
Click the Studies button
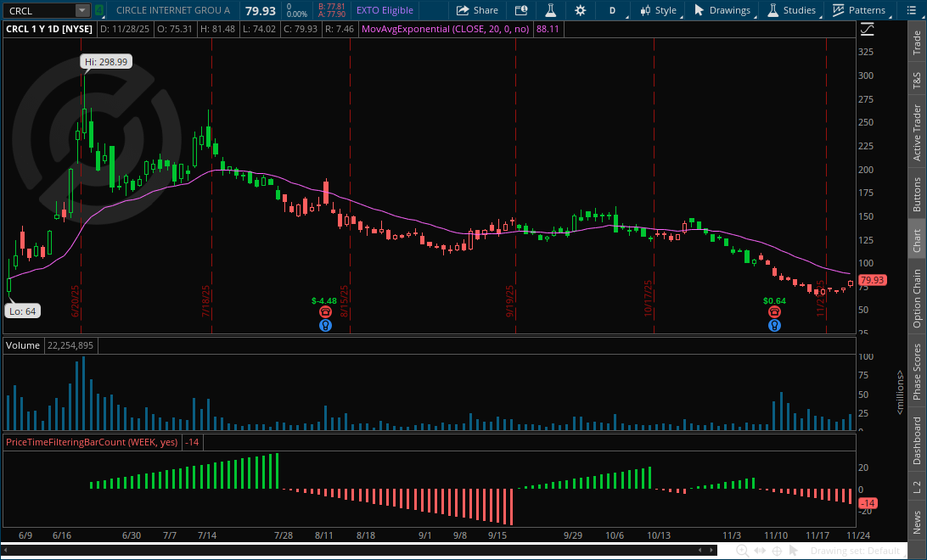[792, 10]
